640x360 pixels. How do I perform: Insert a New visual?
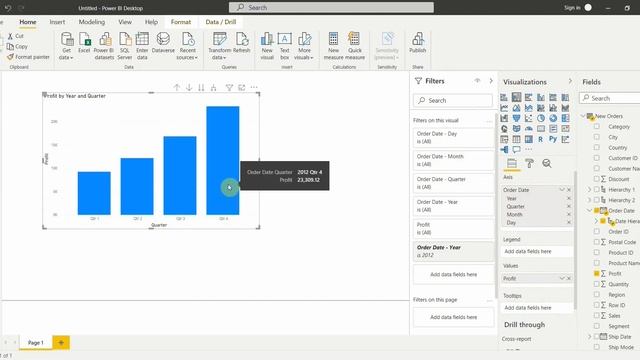(267, 46)
